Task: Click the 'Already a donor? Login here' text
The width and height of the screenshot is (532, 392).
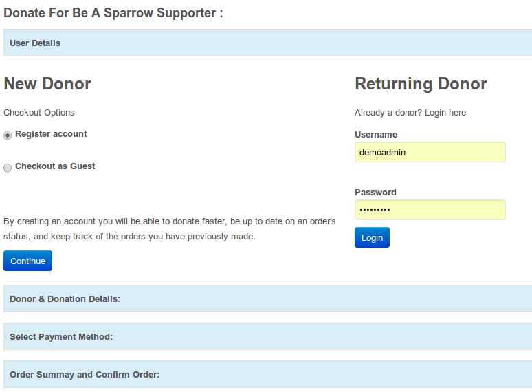Action: pyautogui.click(x=410, y=113)
